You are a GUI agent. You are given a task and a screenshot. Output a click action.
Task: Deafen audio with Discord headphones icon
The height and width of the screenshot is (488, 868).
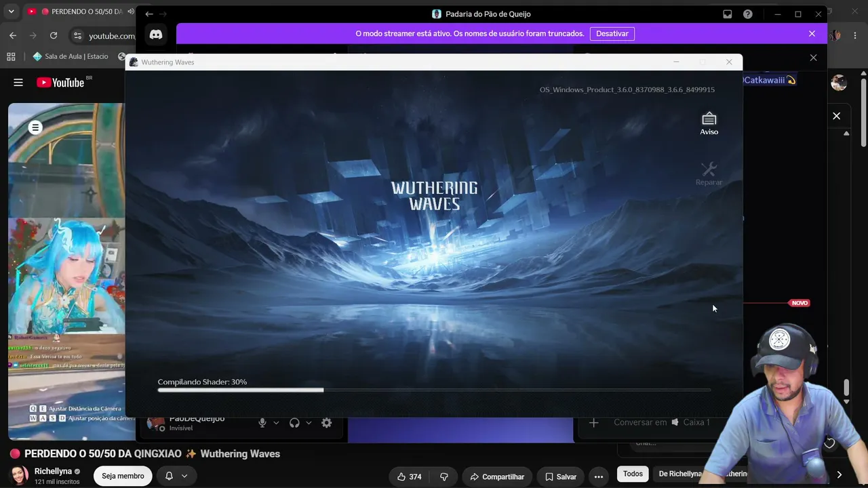294,423
